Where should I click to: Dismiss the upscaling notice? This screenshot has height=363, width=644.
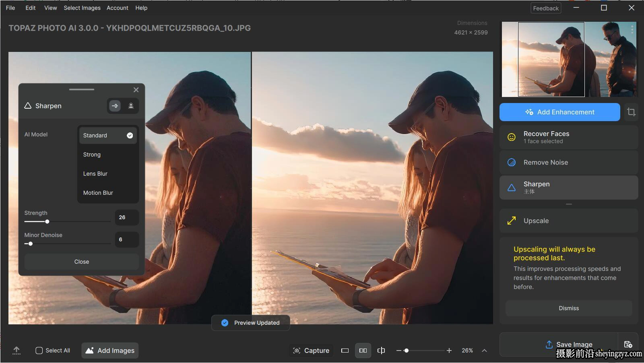coord(569,308)
